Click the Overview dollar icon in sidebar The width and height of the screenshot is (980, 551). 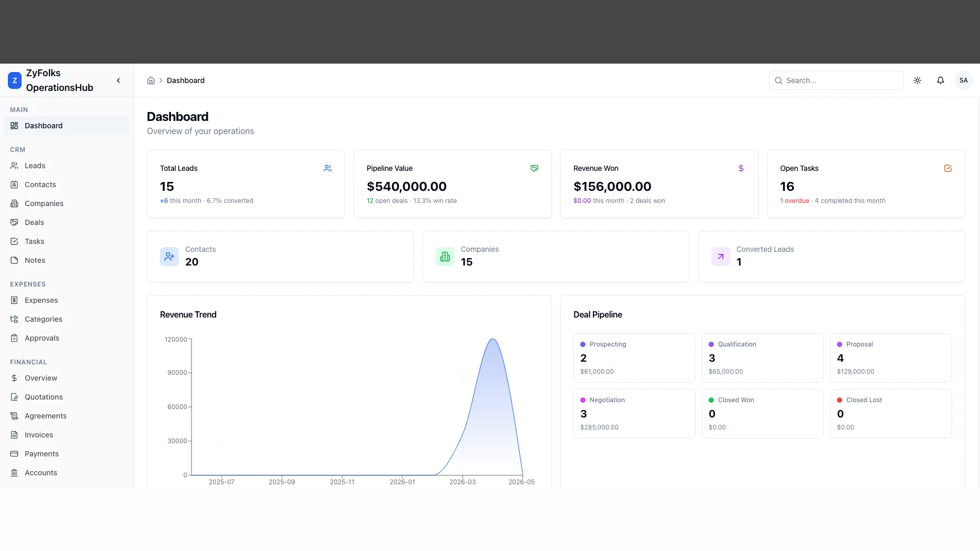click(x=14, y=378)
